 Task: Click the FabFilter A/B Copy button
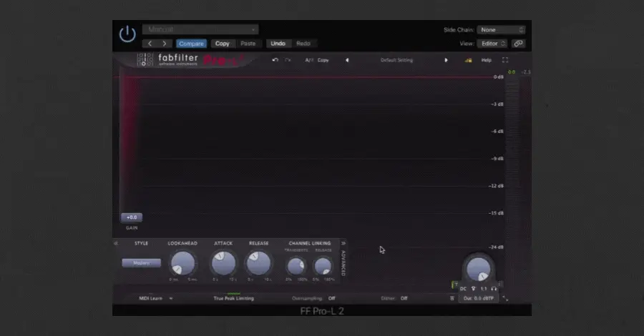point(323,60)
